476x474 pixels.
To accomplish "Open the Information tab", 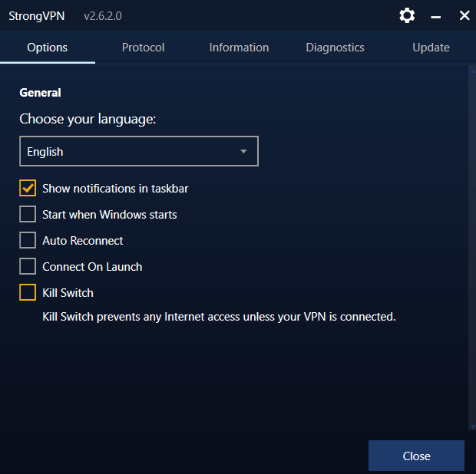I will (239, 48).
